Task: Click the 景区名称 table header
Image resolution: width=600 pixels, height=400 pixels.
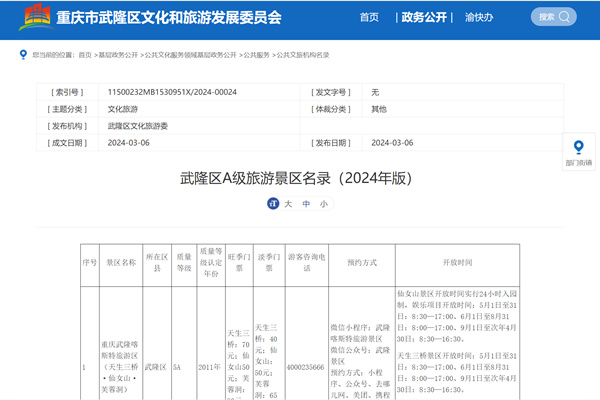Action: (121, 263)
